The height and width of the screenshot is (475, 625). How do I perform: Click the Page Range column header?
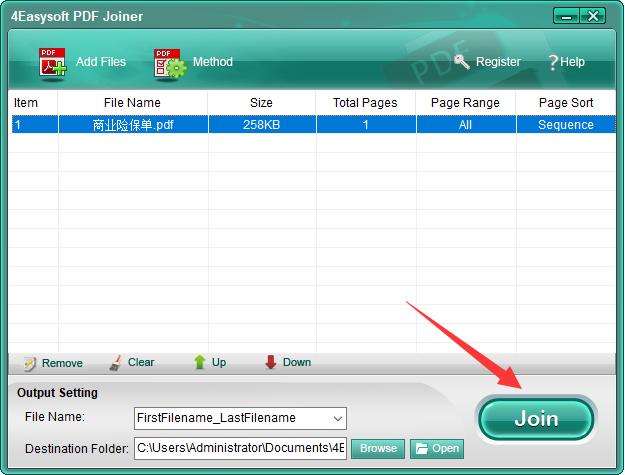click(465, 103)
